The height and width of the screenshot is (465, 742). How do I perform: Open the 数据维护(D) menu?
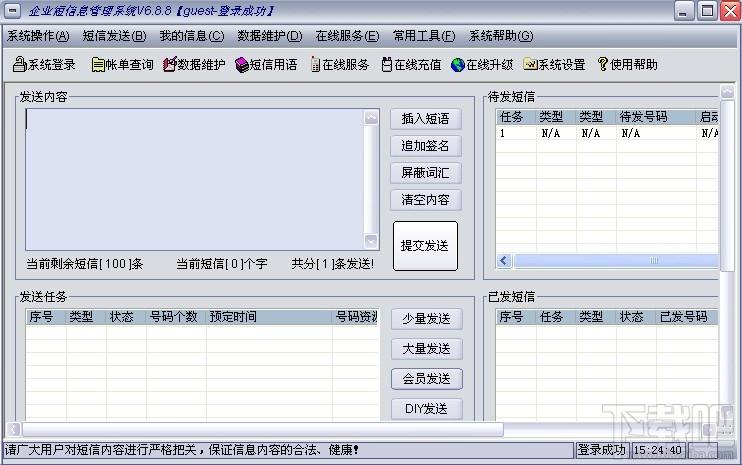tap(270, 36)
